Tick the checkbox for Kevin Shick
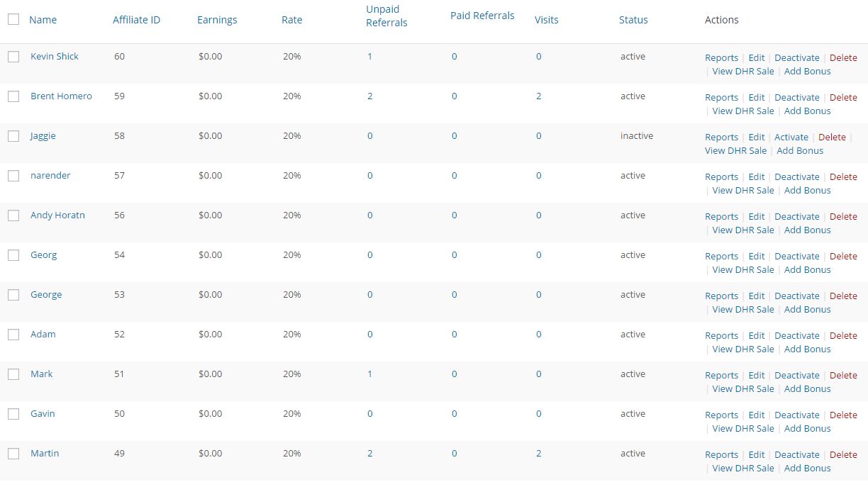 pos(13,57)
